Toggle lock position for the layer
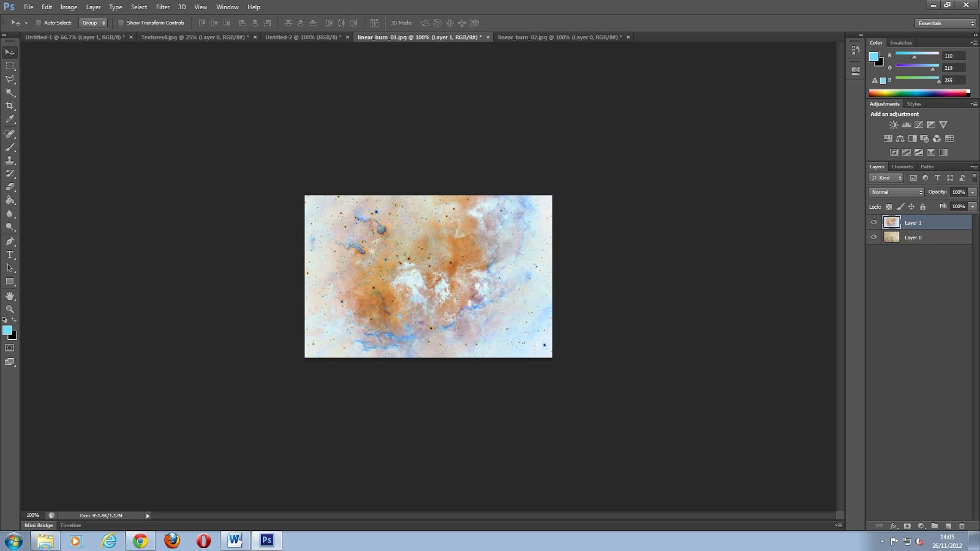The height and width of the screenshot is (551, 980). [911, 207]
